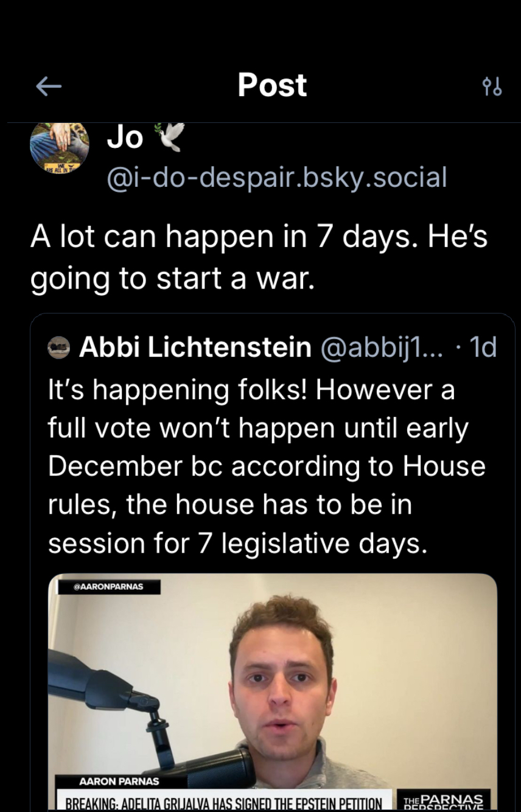Tap the AARON PARNAS name caption
The image size is (521, 812).
click(x=119, y=781)
